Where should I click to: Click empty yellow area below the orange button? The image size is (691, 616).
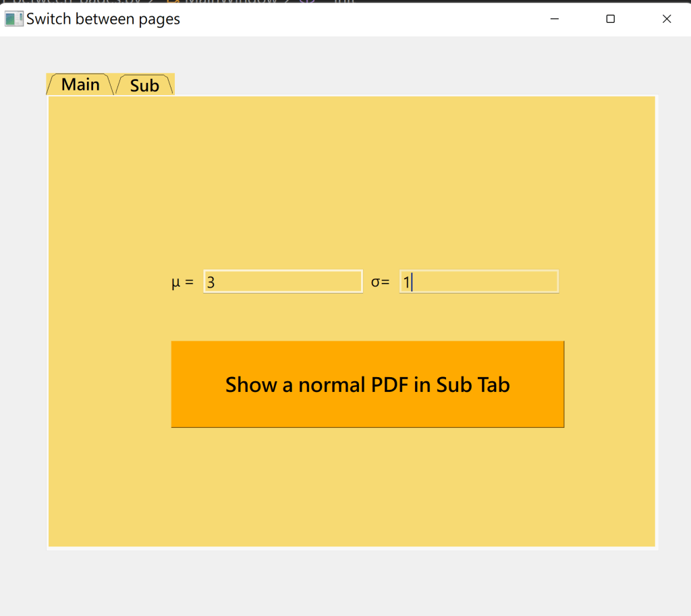pos(351,486)
